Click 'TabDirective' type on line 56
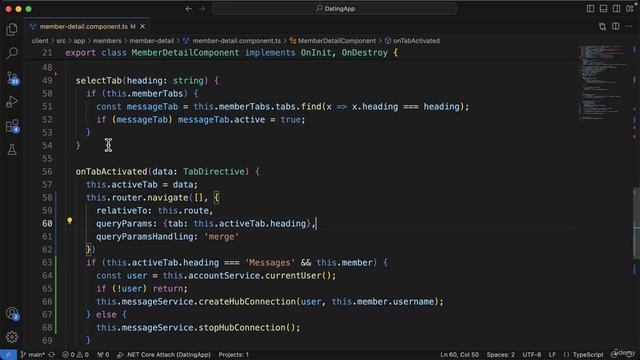Screen dimensions: 640x360 213,171
